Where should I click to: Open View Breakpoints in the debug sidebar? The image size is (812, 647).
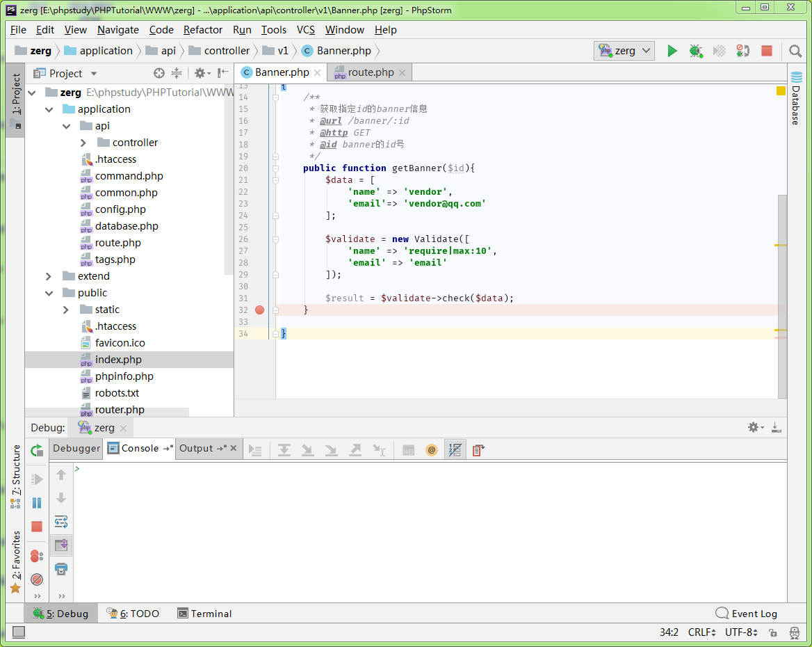tap(37, 556)
